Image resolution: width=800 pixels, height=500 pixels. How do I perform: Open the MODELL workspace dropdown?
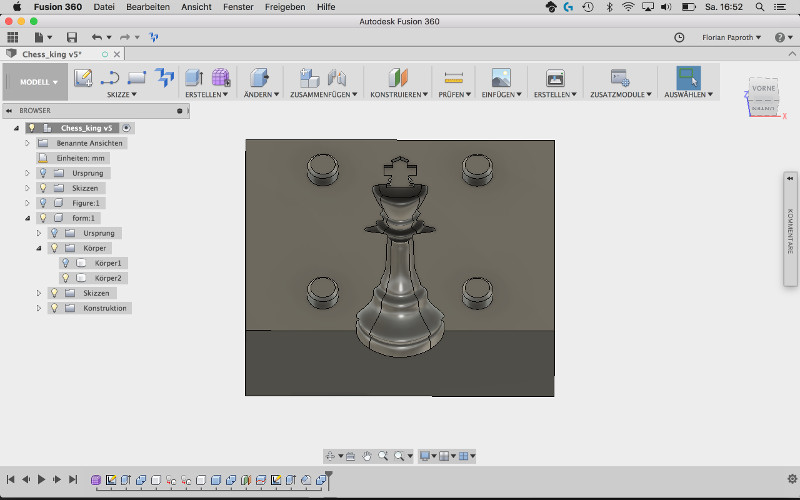pyautogui.click(x=39, y=82)
